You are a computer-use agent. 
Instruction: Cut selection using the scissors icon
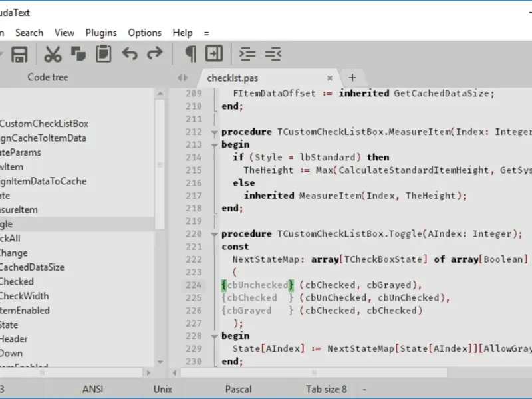[53, 54]
